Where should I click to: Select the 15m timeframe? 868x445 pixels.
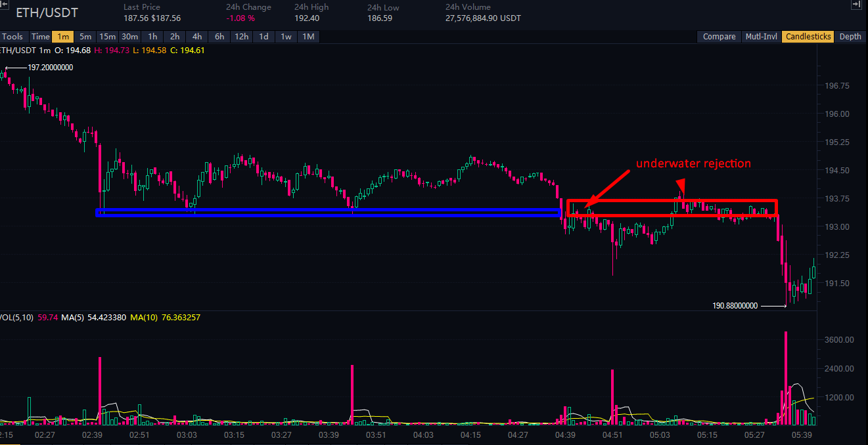(107, 37)
